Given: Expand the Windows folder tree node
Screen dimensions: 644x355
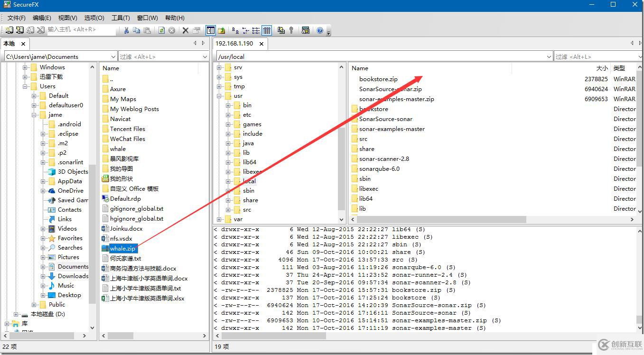Looking at the screenshot, I should (25, 67).
